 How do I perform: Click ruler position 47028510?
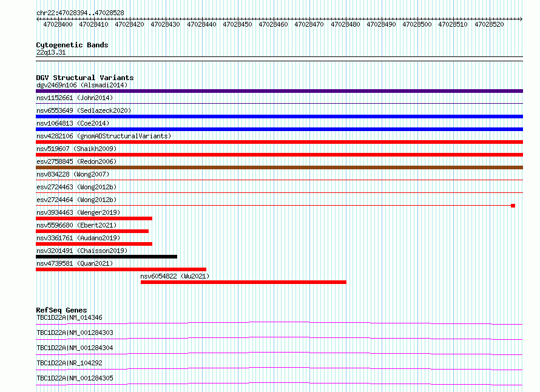click(x=453, y=24)
